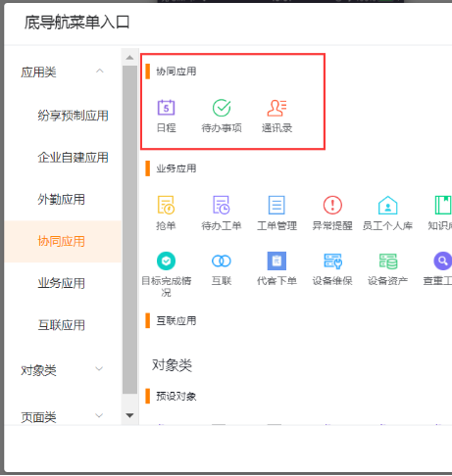Pick the 抢单 order icon
Screen dimensions: 452x476
[x=166, y=205]
